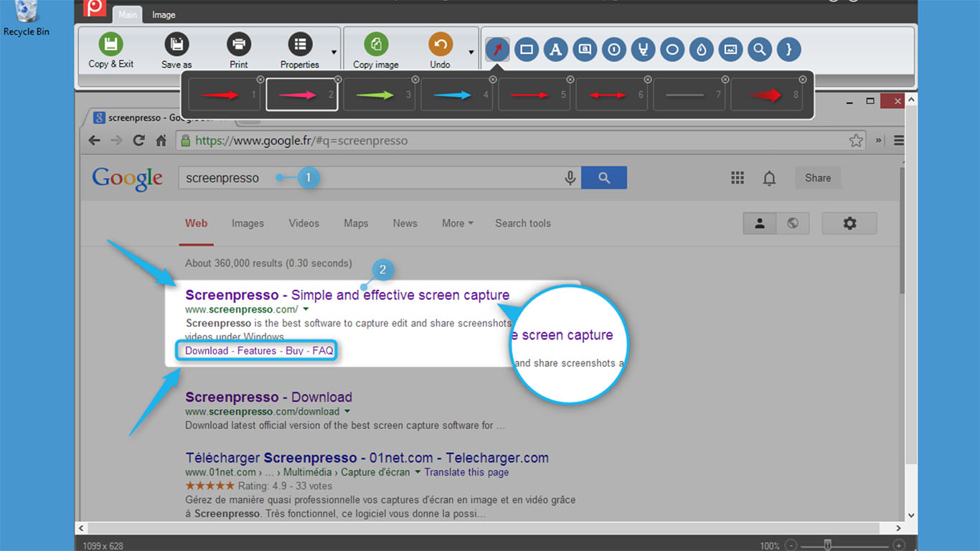Click the zoom out minus button
980x551 pixels.
(x=791, y=545)
